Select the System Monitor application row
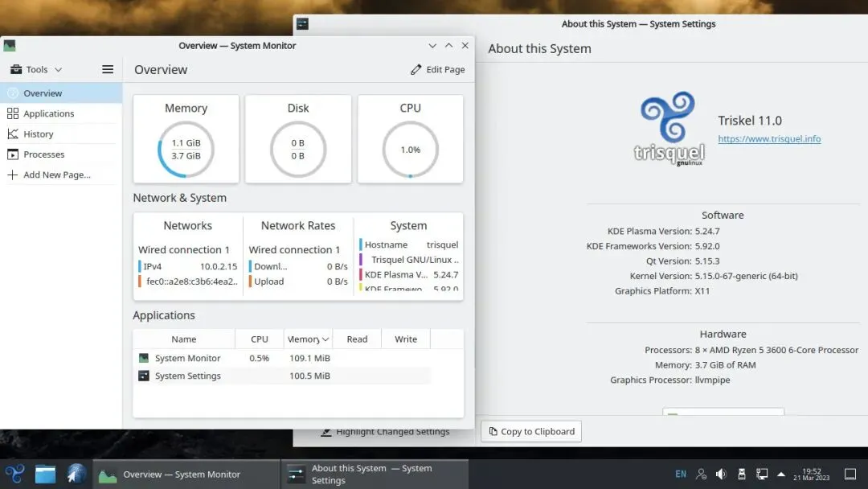The width and height of the screenshot is (868, 489). click(282, 358)
